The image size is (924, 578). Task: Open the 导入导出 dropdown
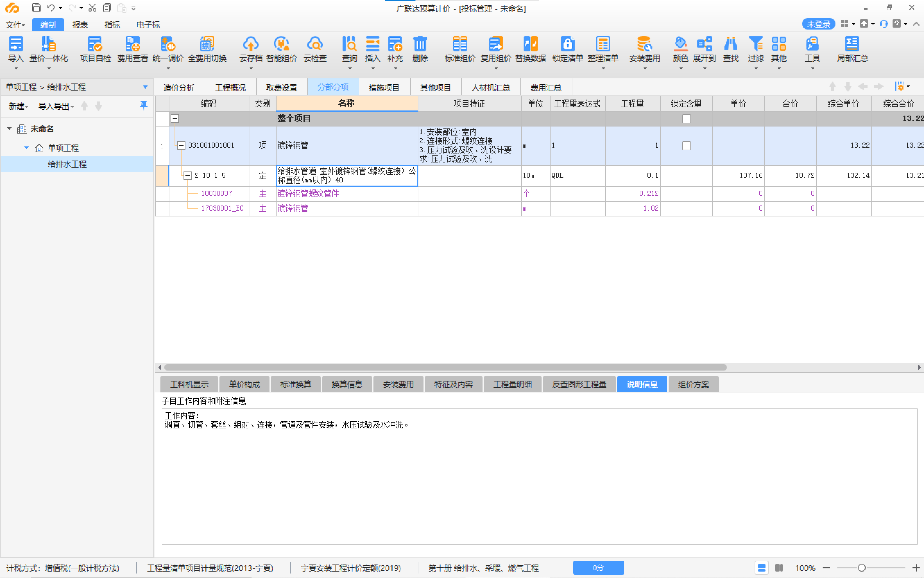[56, 106]
